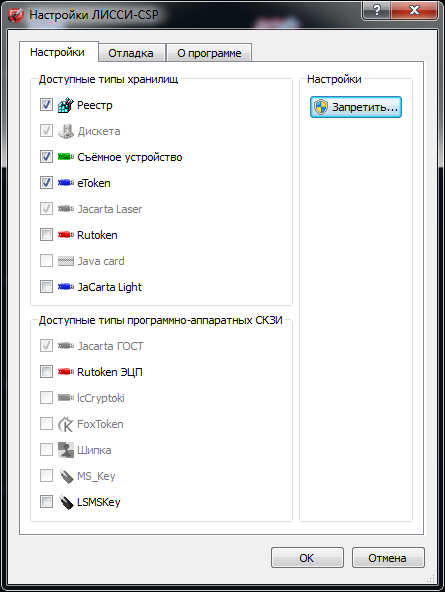445x592 pixels.
Task: Confirm settings with the OK button
Action: (x=307, y=558)
